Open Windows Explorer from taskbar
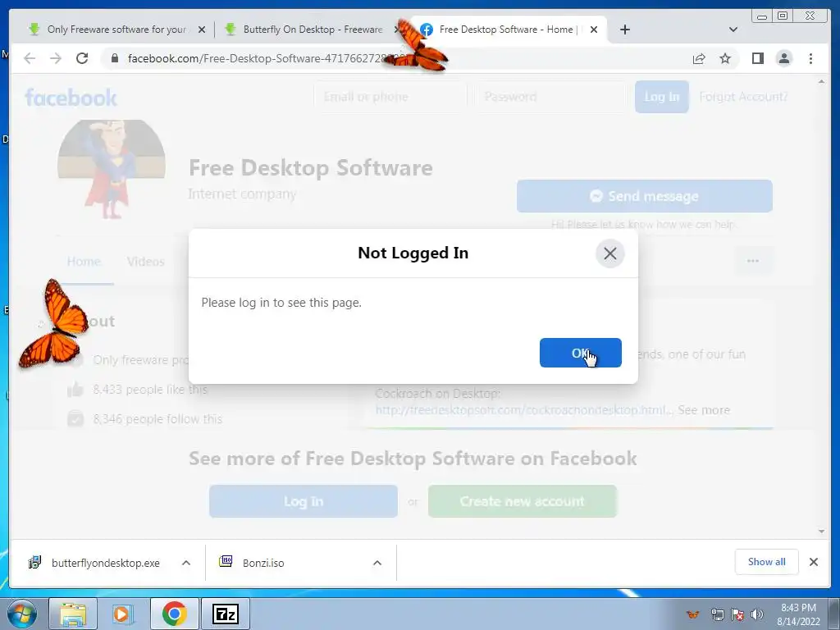 pyautogui.click(x=73, y=614)
